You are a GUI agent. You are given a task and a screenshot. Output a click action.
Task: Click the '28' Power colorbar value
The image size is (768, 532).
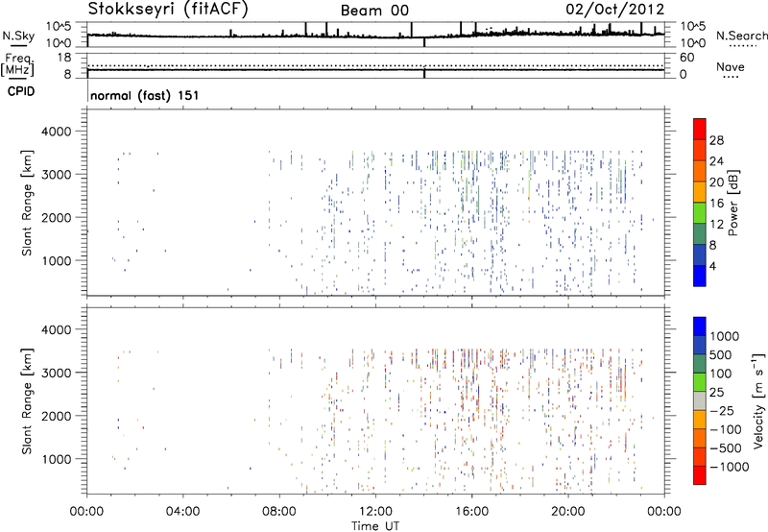(x=716, y=140)
